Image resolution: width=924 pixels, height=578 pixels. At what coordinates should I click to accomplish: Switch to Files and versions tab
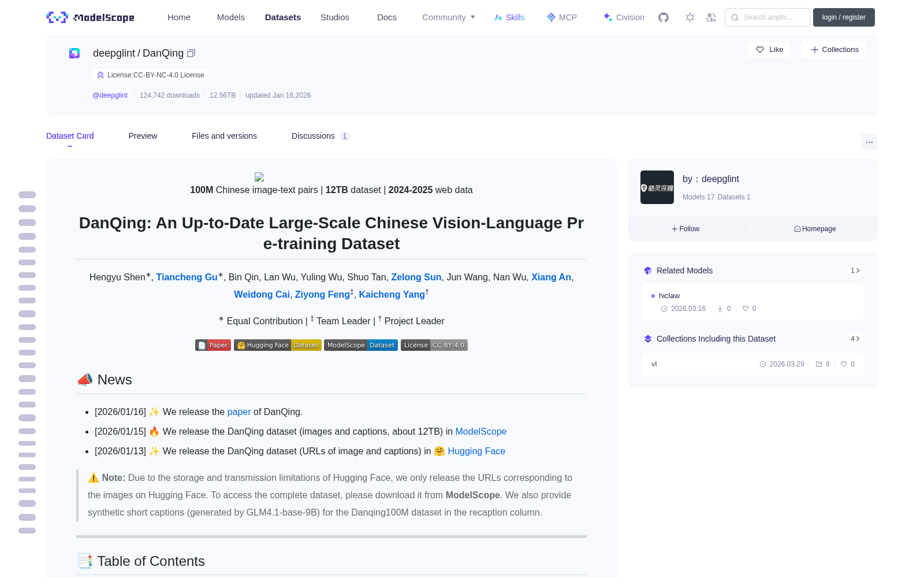click(224, 136)
